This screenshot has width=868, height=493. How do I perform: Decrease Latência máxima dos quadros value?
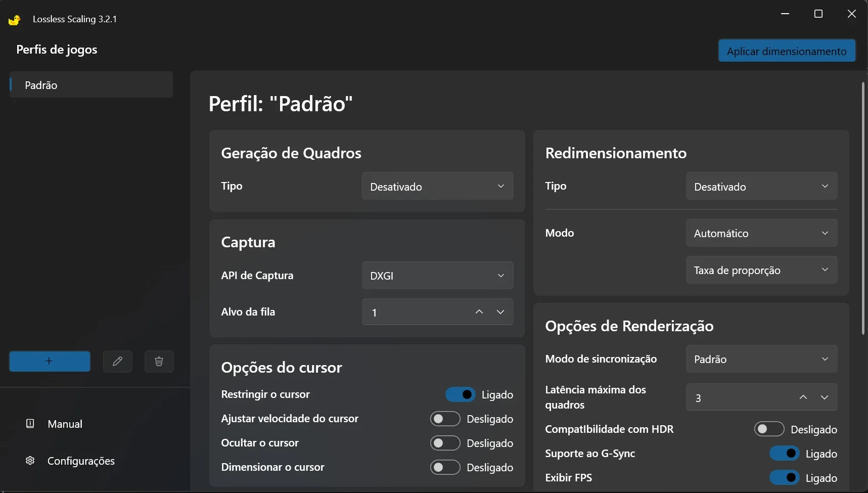point(825,397)
